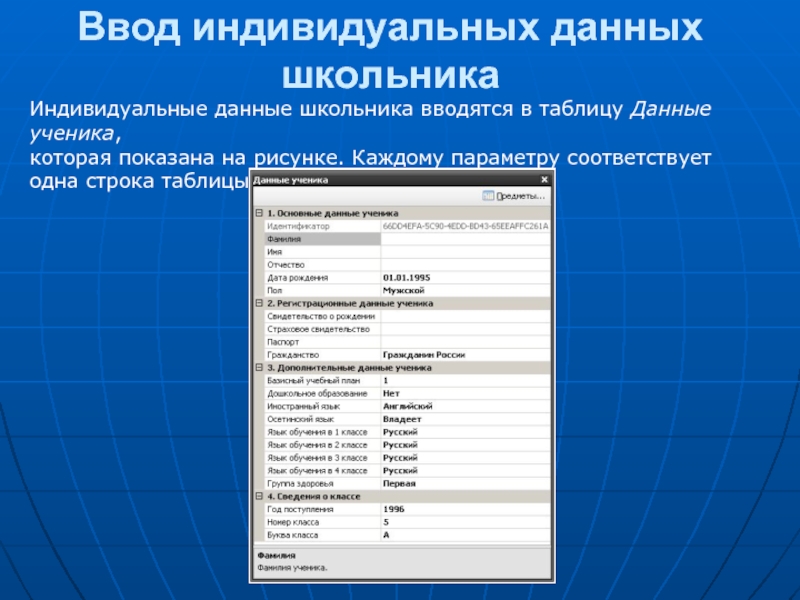
Task: Select the Паспорт row label
Action: tap(283, 342)
